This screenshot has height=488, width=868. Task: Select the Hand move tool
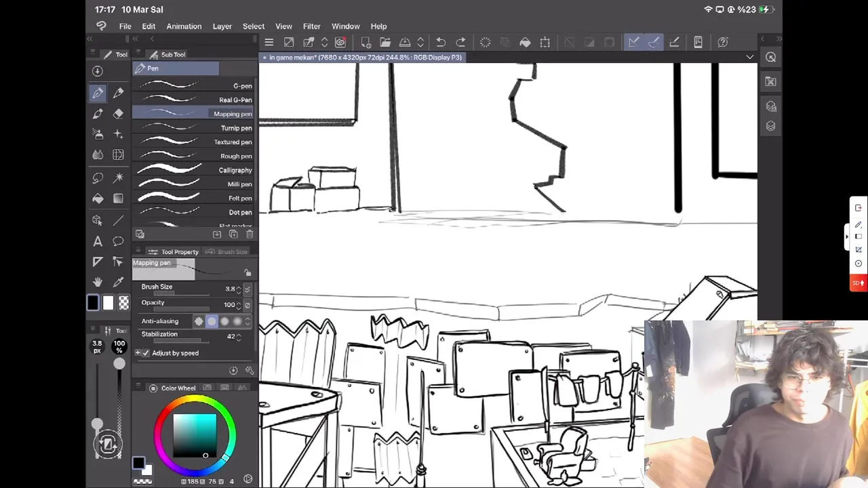(98, 282)
